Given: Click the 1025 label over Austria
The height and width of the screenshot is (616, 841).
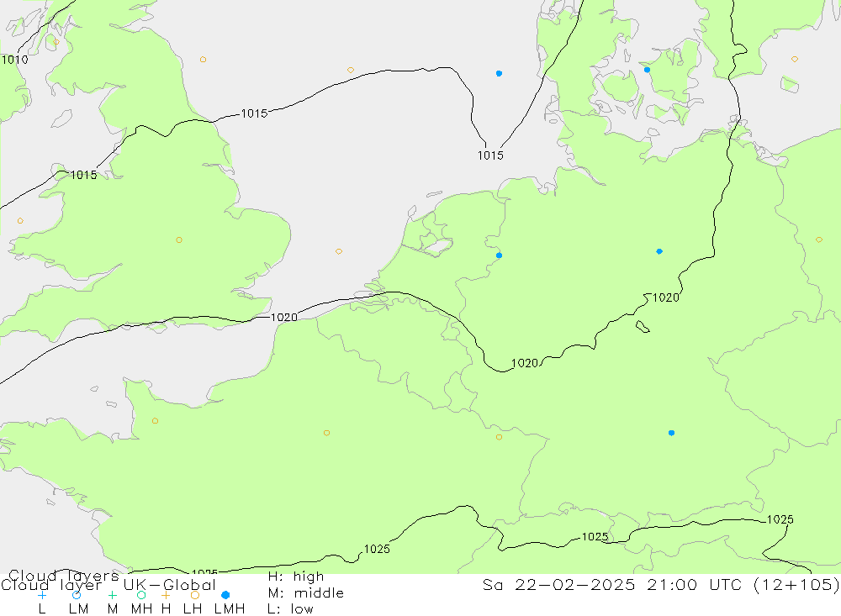Looking at the screenshot, I should click(780, 519).
